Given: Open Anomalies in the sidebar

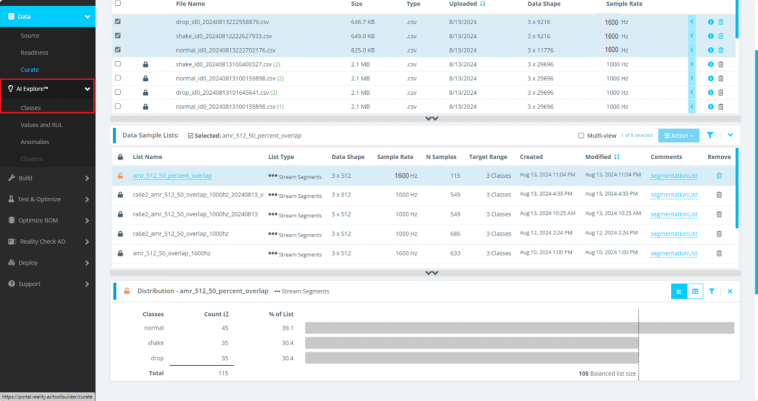Looking at the screenshot, I should coord(35,142).
